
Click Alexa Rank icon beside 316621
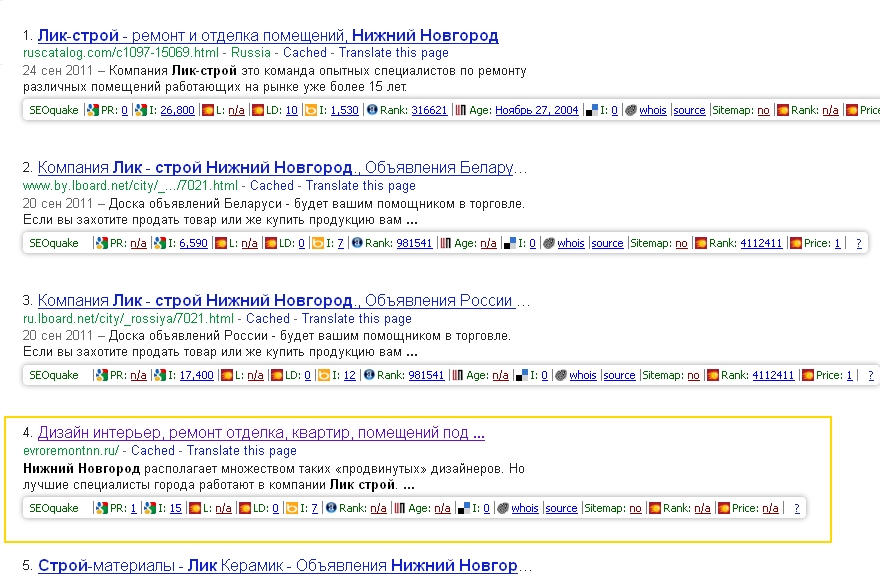click(372, 110)
